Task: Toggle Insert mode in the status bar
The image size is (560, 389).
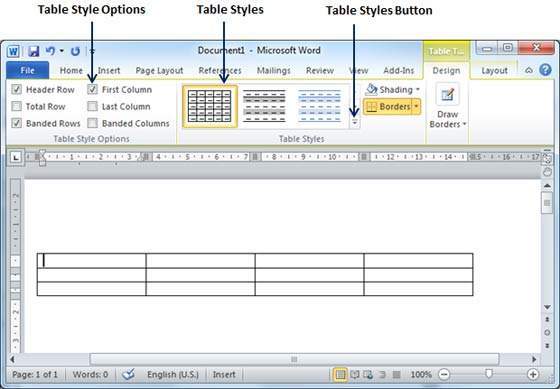Action: pos(224,374)
